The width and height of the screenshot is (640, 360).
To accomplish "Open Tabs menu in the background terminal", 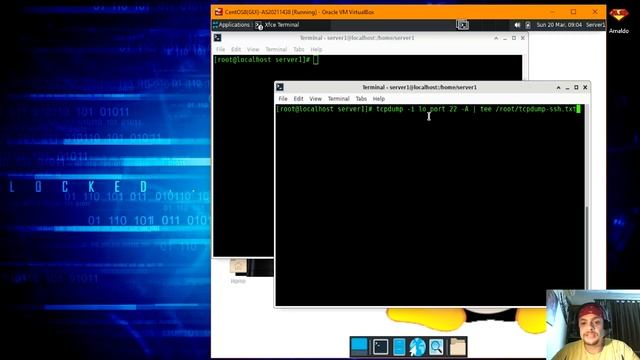I will (298, 49).
